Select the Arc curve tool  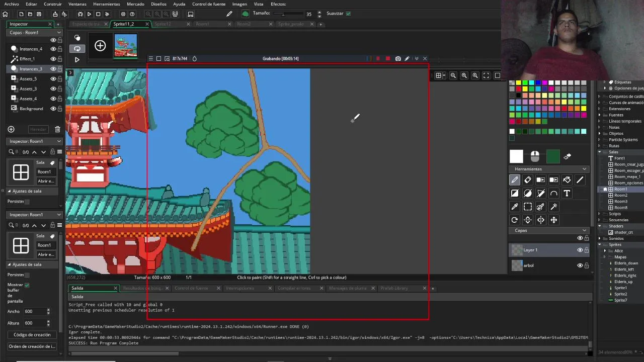[x=554, y=193]
